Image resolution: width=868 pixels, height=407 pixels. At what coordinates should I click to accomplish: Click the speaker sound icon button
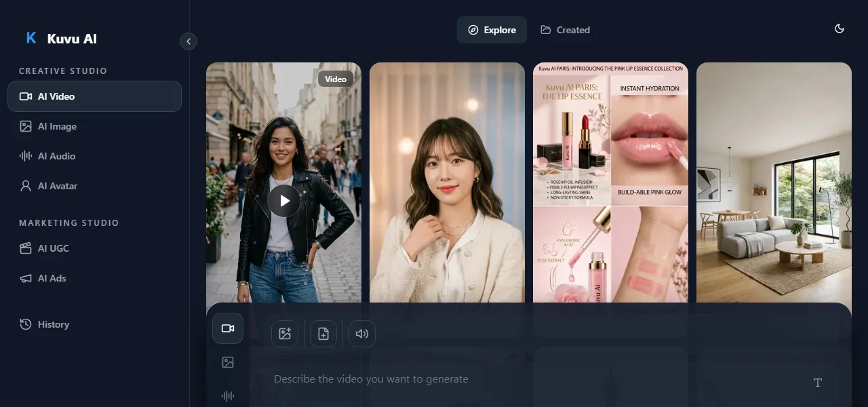[x=362, y=334]
